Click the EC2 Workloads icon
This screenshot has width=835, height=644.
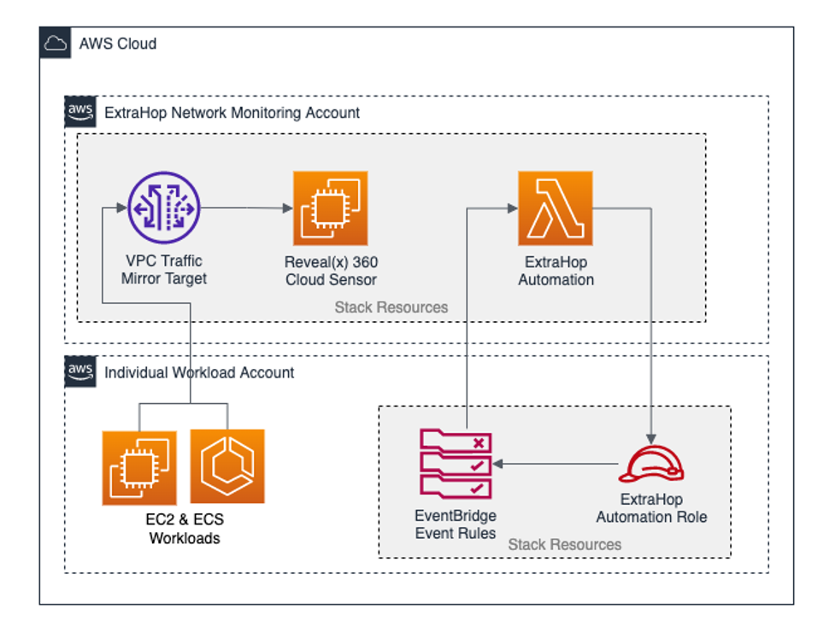[x=138, y=465]
